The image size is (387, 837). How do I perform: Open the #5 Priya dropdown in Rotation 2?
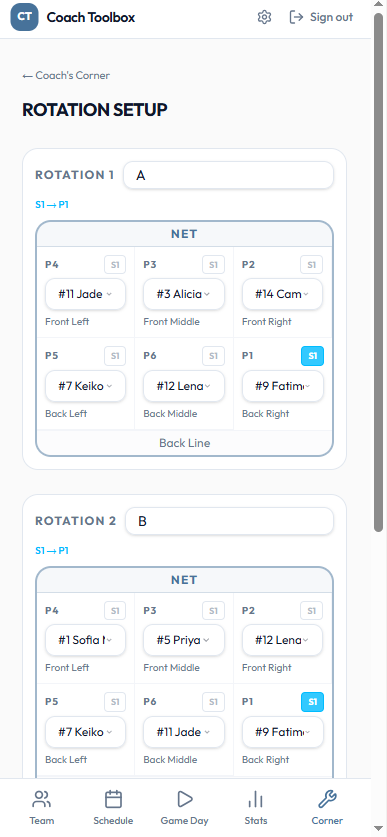(184, 639)
